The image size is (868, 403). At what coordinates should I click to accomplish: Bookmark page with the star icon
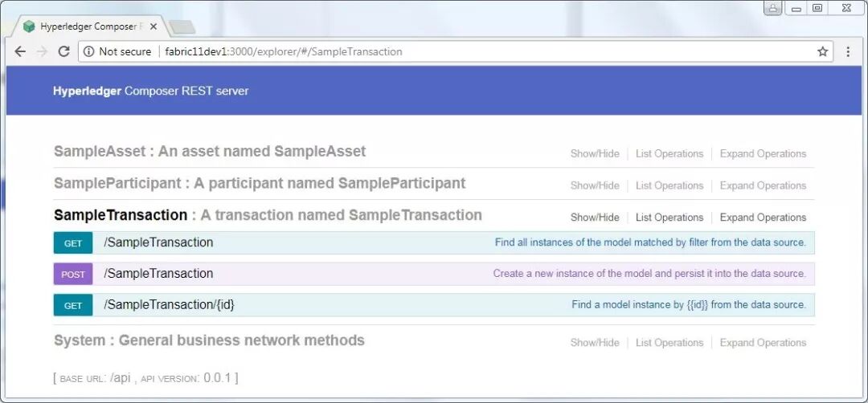pos(823,51)
